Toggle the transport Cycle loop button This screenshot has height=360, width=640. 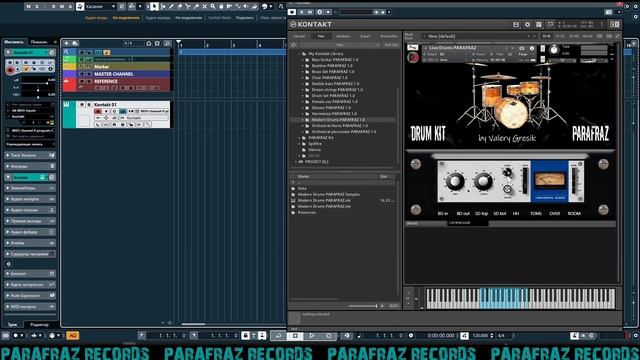point(278,336)
